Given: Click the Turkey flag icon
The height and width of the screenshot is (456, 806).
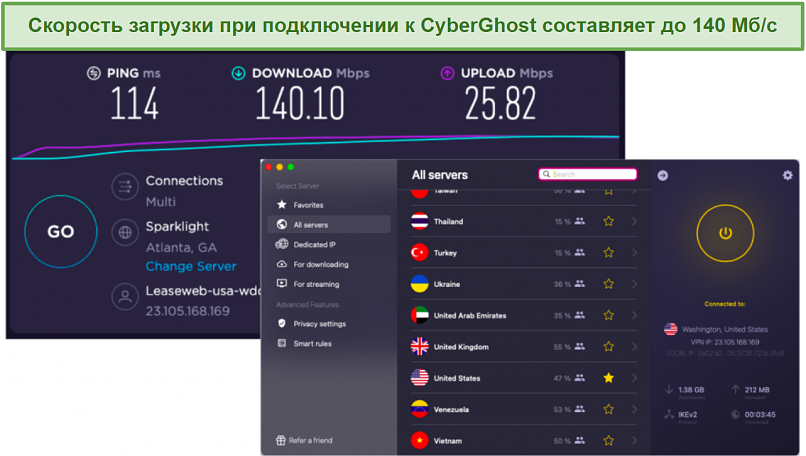Looking at the screenshot, I should (419, 252).
